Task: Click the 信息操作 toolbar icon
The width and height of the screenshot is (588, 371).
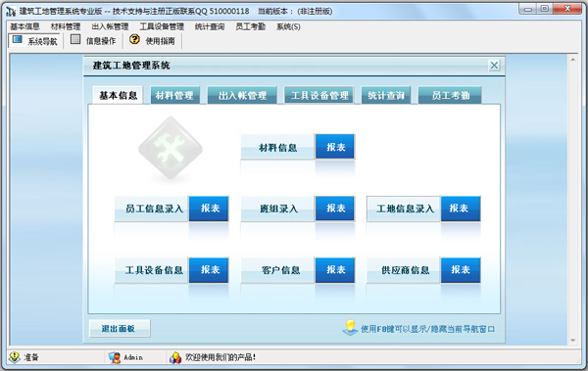Action: click(x=75, y=39)
